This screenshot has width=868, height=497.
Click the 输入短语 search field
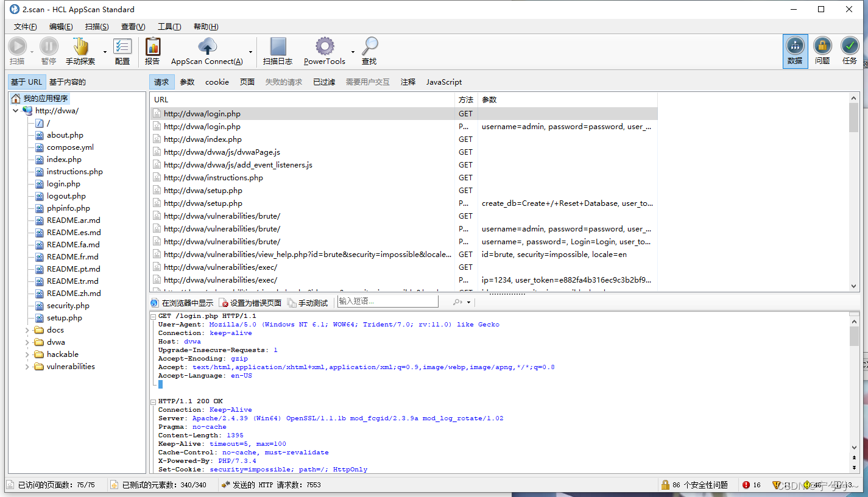coord(387,301)
